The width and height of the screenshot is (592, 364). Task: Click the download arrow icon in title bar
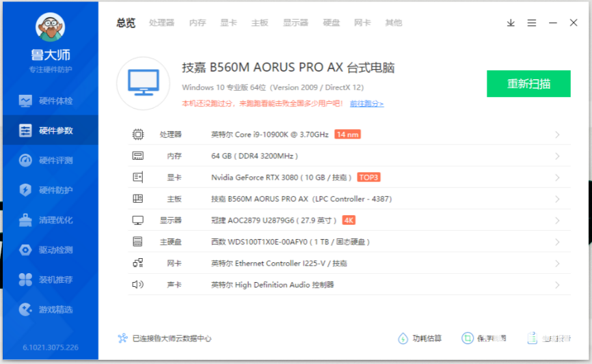(x=511, y=23)
